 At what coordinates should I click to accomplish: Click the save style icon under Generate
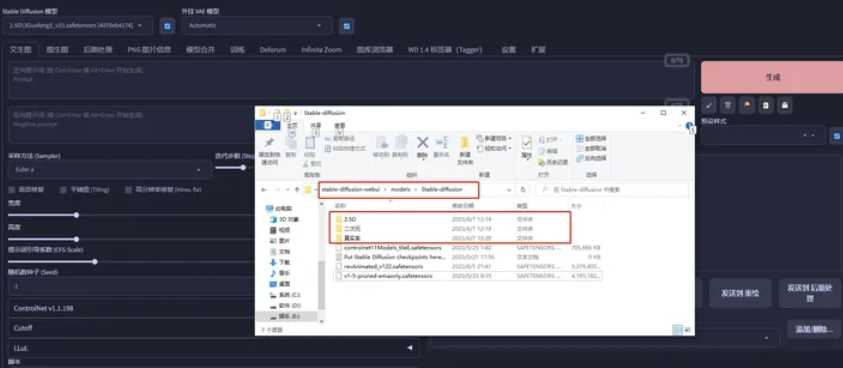(784, 105)
